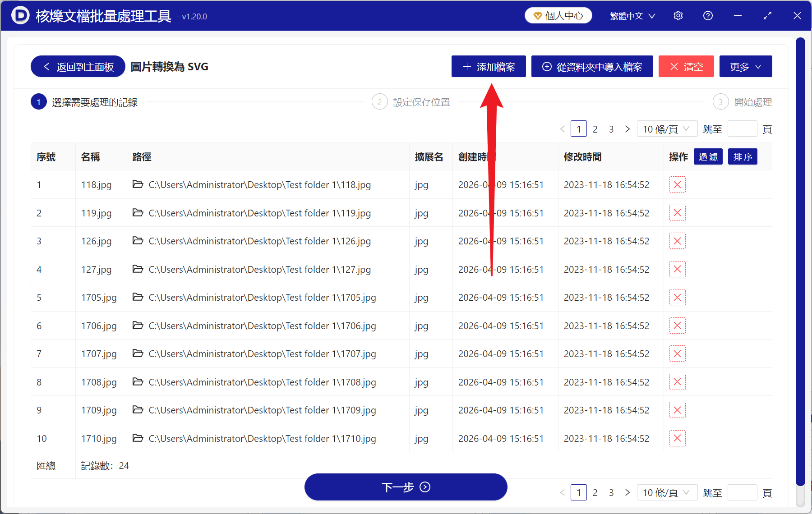Viewport: 812px width, 514px height.
Task: Delete 1705.jpg using its red X icon
Action: (x=677, y=297)
